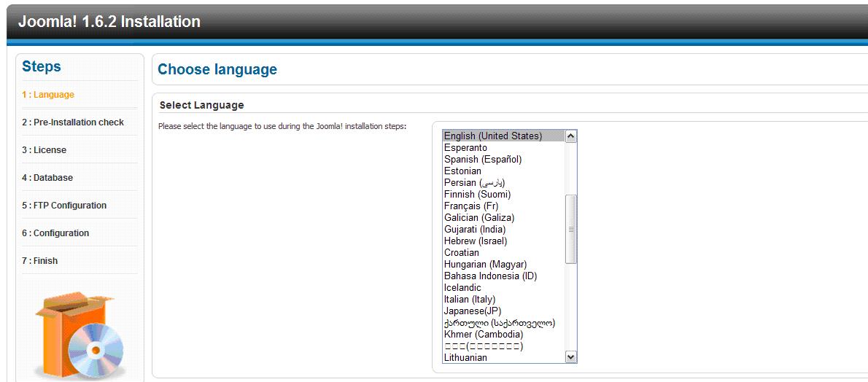Click the Joomla! 1.6.2 Installation title
The image size is (868, 382).
point(109,22)
